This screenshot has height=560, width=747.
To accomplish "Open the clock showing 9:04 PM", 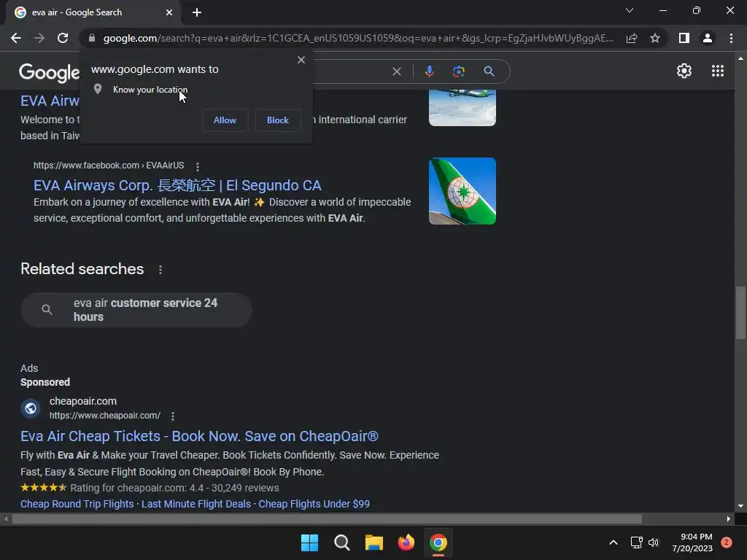I will [x=692, y=542].
